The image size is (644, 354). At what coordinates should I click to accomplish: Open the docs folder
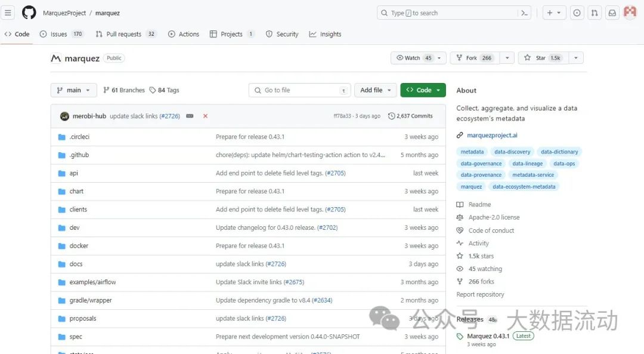tap(76, 264)
